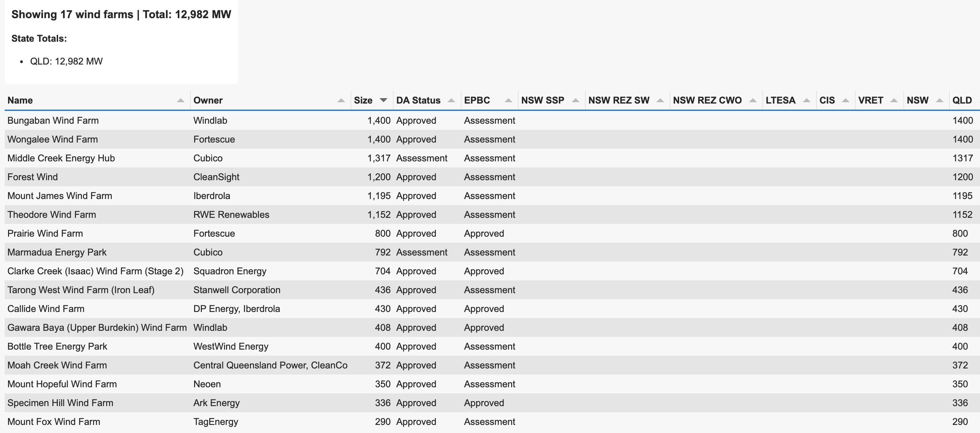Click the descending sort arrow beside Size
The image size is (980, 433).
click(x=384, y=100)
